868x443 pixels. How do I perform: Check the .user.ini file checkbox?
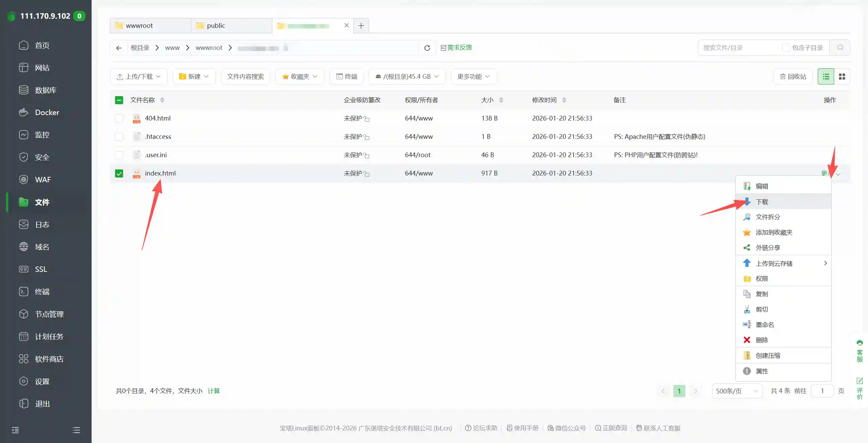pos(119,155)
